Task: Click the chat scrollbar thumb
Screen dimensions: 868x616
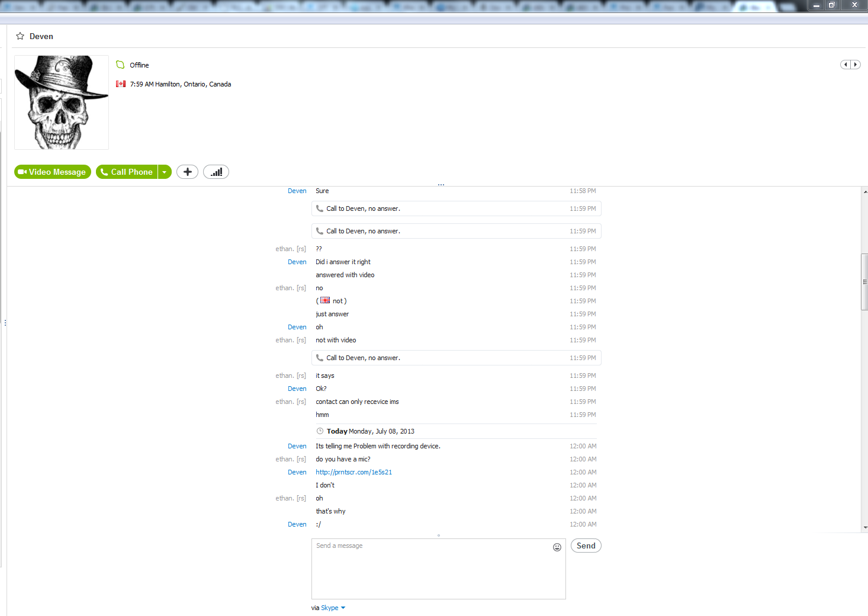Action: click(864, 282)
